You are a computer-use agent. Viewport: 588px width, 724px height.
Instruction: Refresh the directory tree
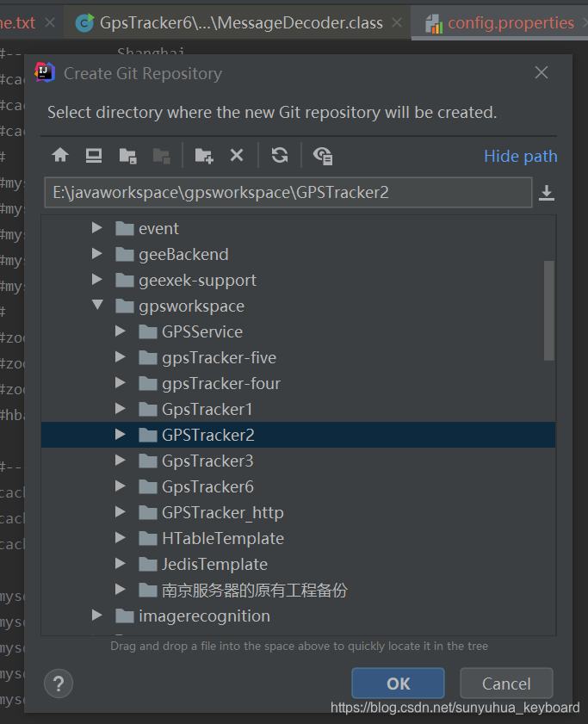pos(280,155)
